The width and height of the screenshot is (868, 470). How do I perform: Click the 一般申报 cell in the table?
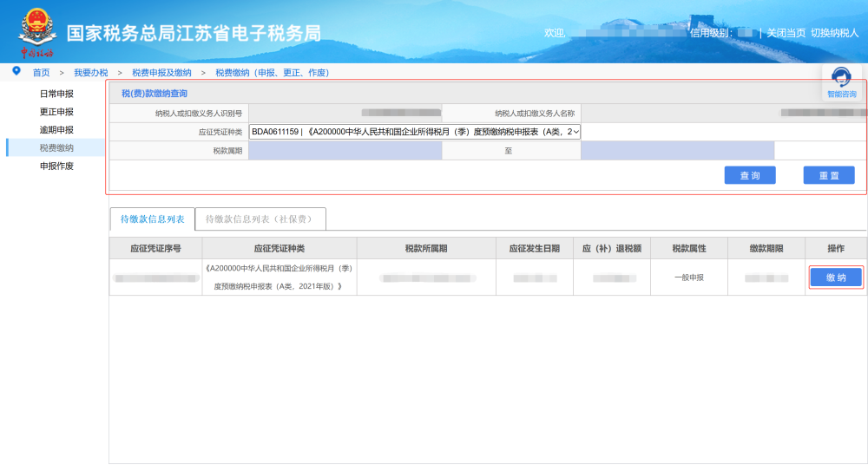click(x=689, y=277)
